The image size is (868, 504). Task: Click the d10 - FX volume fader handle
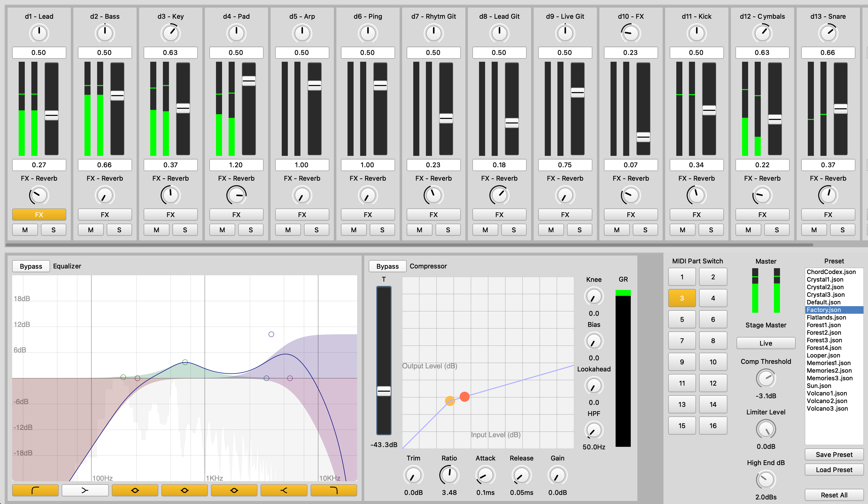pyautogui.click(x=643, y=137)
